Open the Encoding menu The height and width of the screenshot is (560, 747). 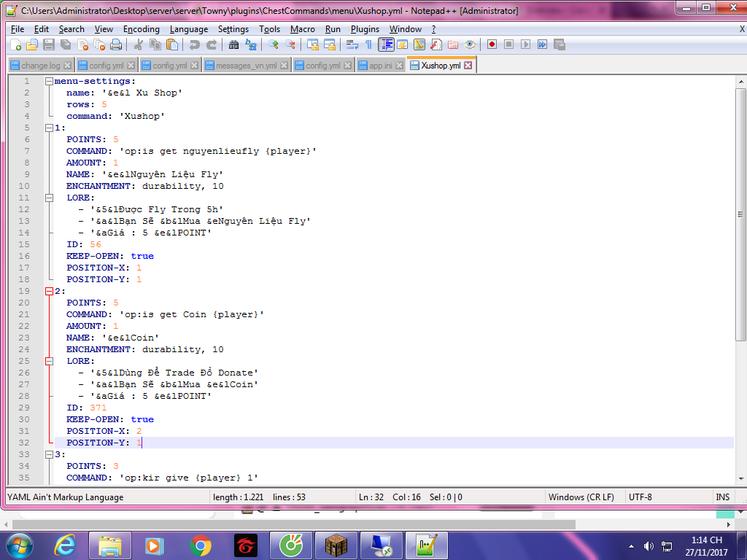[141, 29]
